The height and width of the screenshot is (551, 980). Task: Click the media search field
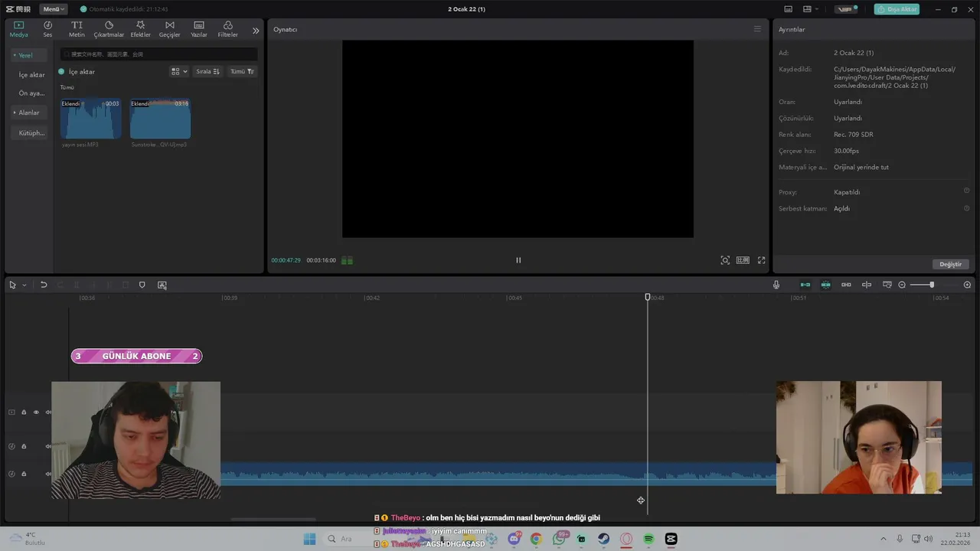158,54
